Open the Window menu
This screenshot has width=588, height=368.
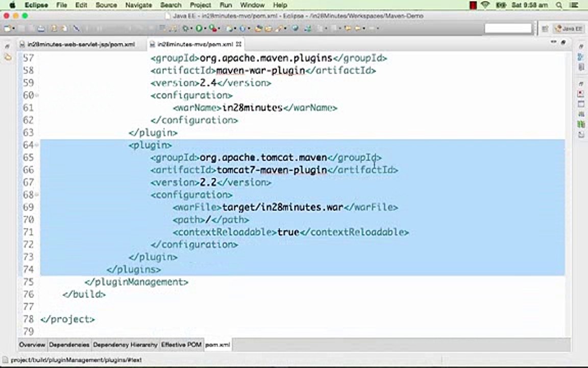click(x=252, y=5)
